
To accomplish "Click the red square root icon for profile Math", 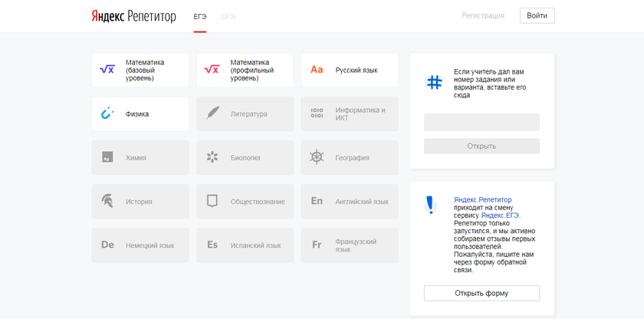I will coord(212,70).
